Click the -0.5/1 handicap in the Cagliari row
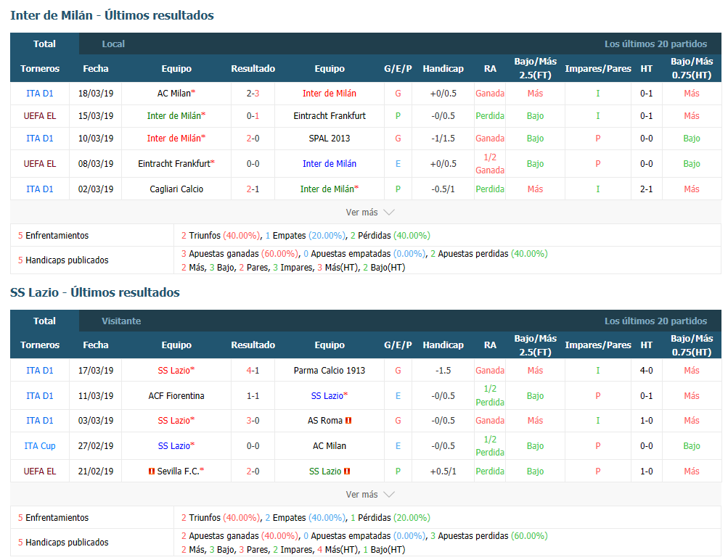This screenshot has width=728, height=560. click(x=443, y=189)
